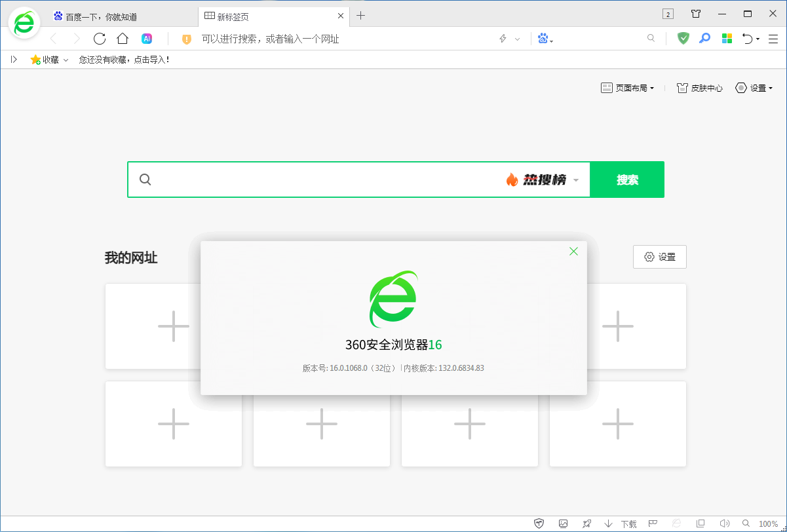
Task: Click the ad-blocking shield in the status bar
Action: pyautogui.click(x=539, y=523)
